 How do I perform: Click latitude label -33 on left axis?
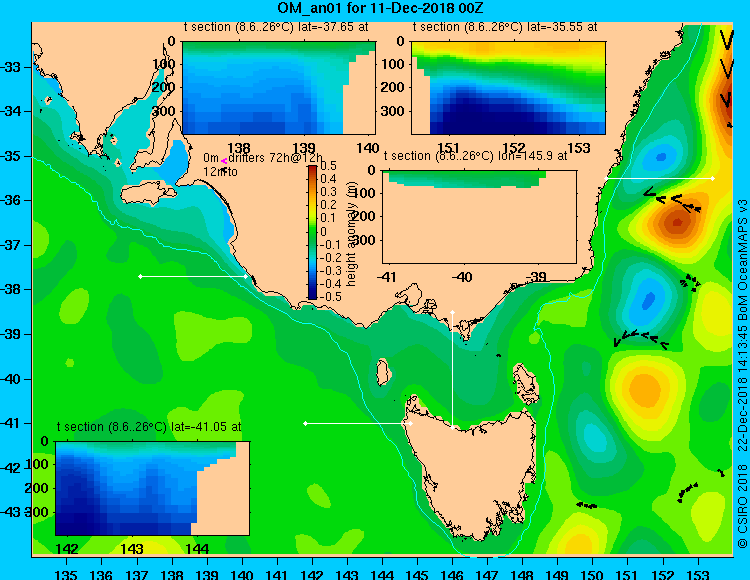(x=11, y=67)
